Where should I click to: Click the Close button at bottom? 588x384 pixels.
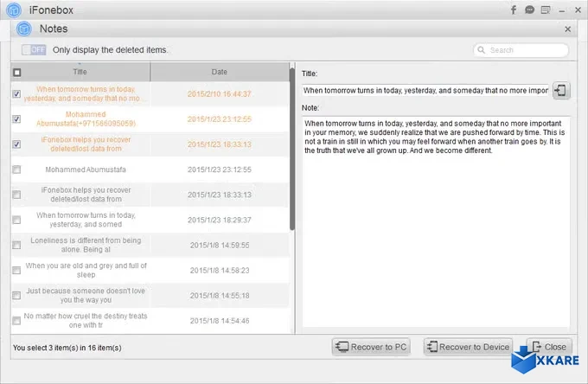[x=549, y=347]
